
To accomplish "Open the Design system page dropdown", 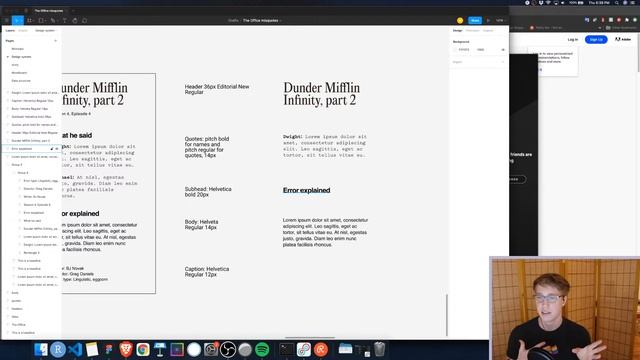I will (x=45, y=31).
